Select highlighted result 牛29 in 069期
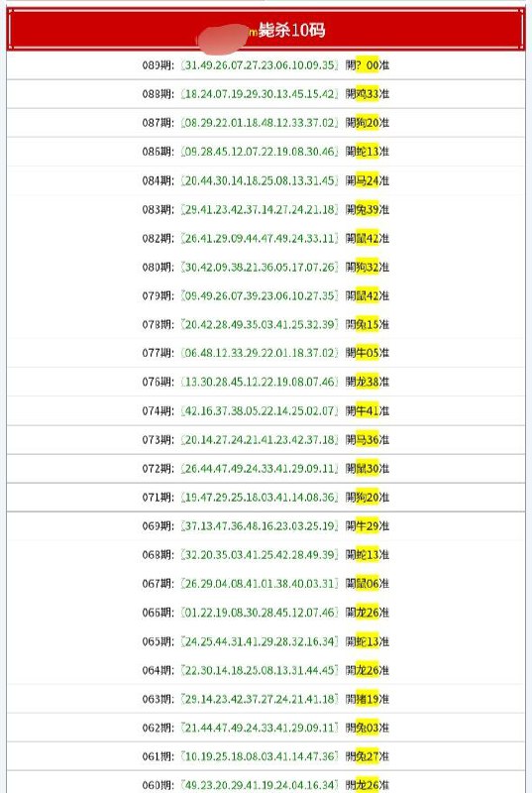The width and height of the screenshot is (532, 793). [368, 526]
